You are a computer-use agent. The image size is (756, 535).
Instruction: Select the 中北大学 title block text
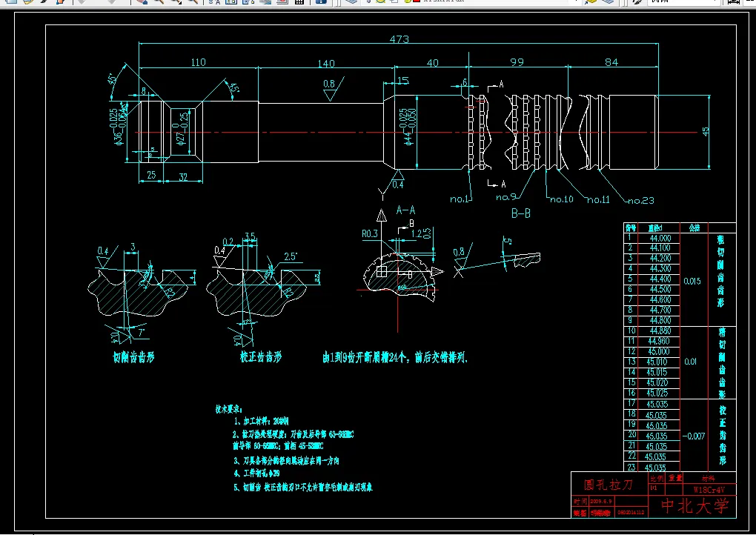[694, 505]
